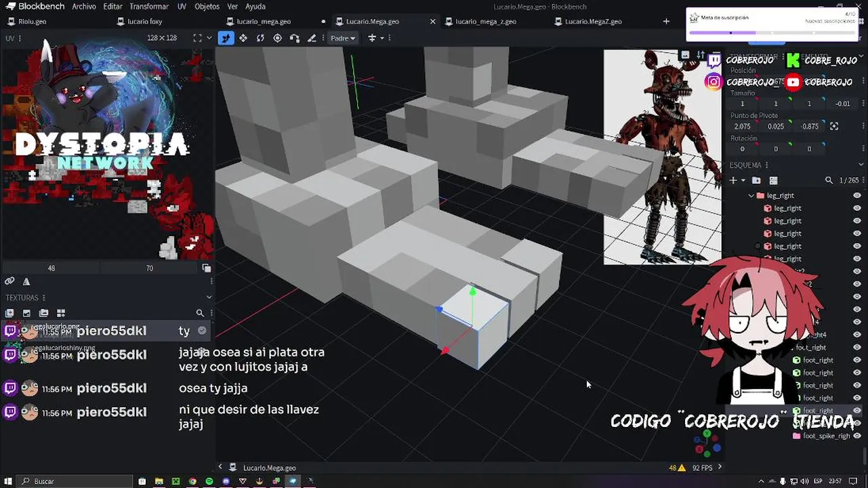Toggle visibility of the foot_spike_righ row
This screenshot has height=488, width=868.
pyautogui.click(x=857, y=436)
